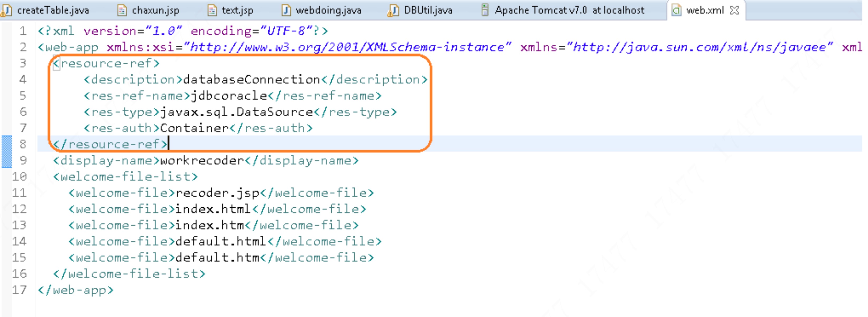868x317 pixels.
Task: Click the UTF-8 encoding value
Action: tap(286, 31)
